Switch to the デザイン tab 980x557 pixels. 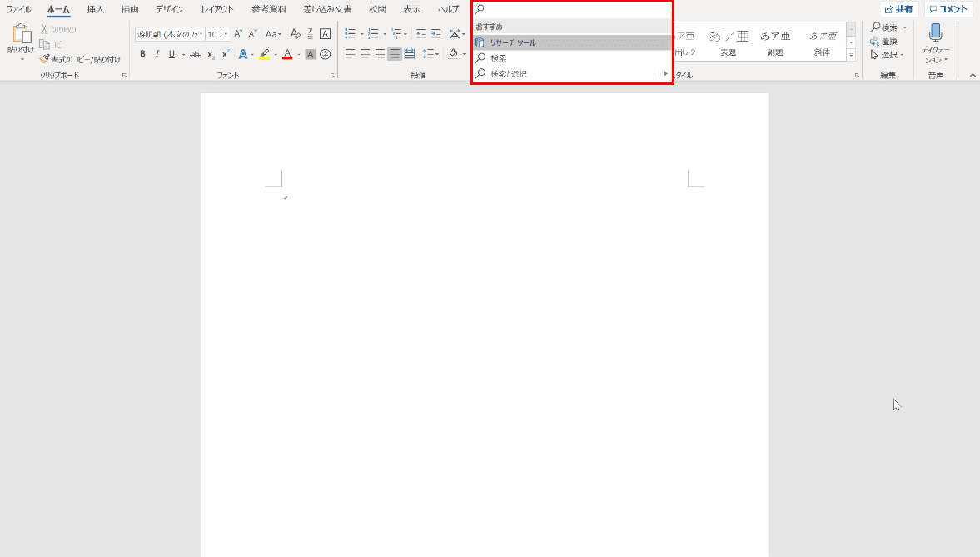[169, 9]
